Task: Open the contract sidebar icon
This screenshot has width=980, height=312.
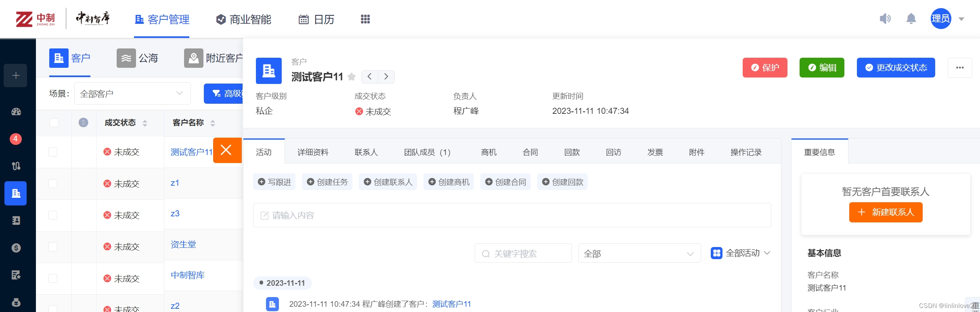Action: click(16, 275)
